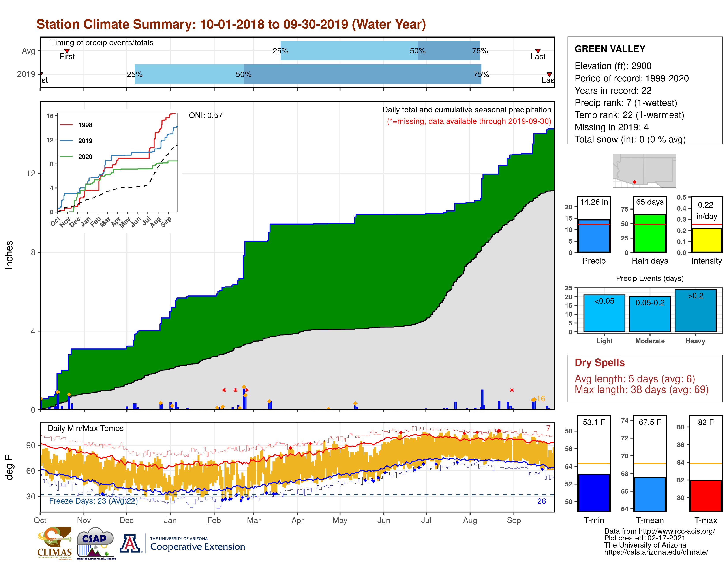728x563 pixels.
Task: Click the Avg 50% label in timing bar
Action: (x=417, y=51)
